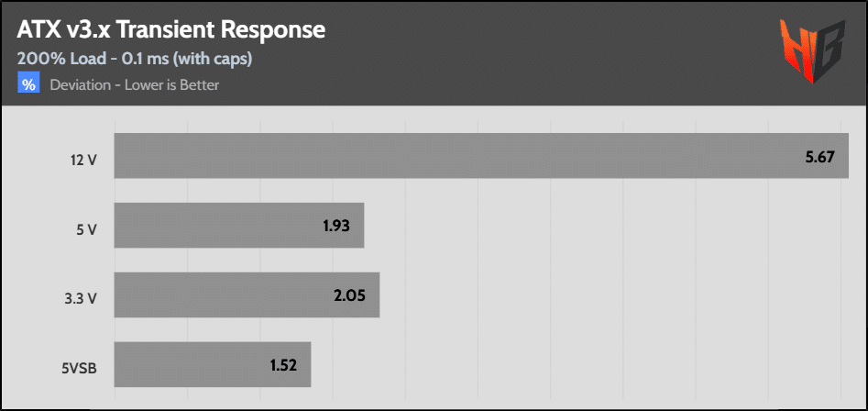Select the ATX v3.x Transient Response title

pos(171,30)
